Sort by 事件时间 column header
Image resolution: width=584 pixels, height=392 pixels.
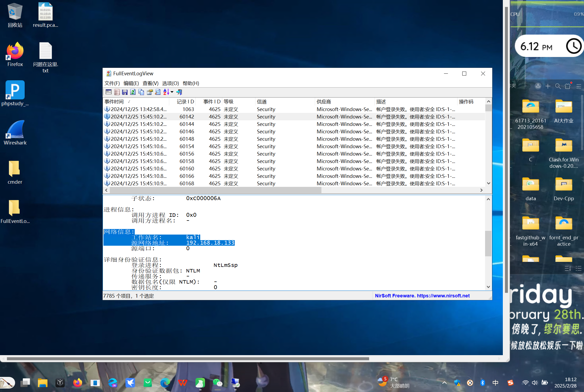point(114,102)
